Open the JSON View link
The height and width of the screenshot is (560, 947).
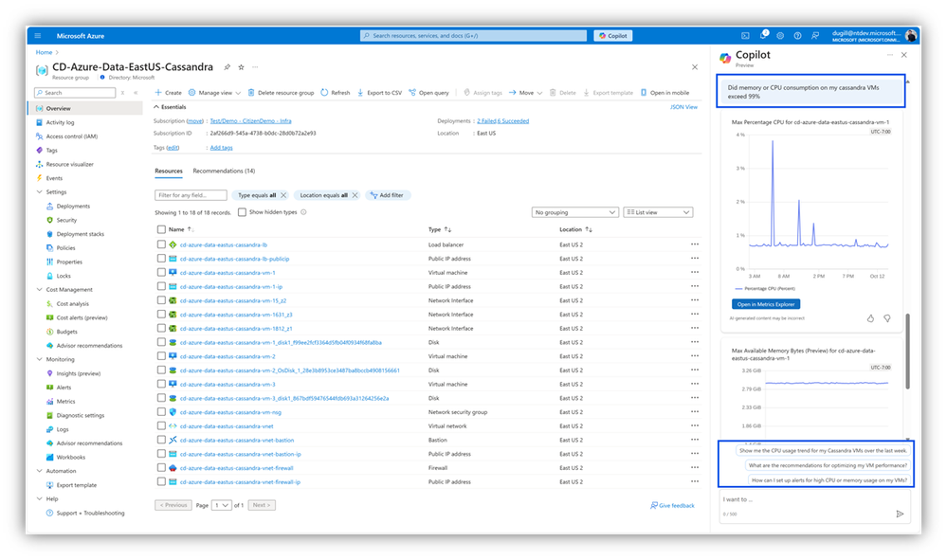683,107
